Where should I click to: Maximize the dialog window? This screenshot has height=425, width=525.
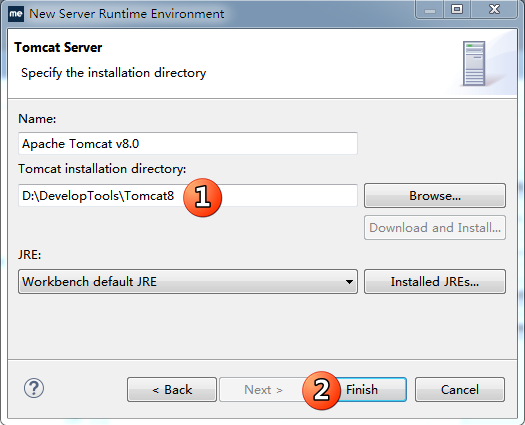457,9
